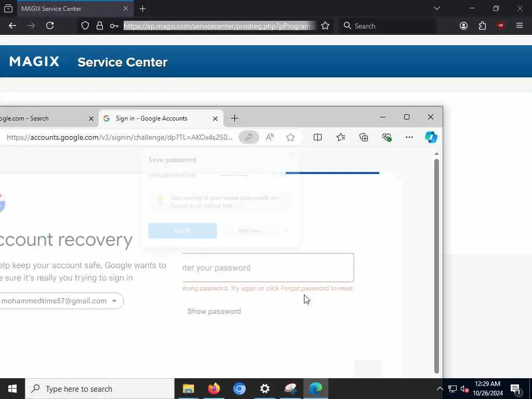Open Firefox View in the tab bar
Screen dimensions: 532x399
(8, 8)
